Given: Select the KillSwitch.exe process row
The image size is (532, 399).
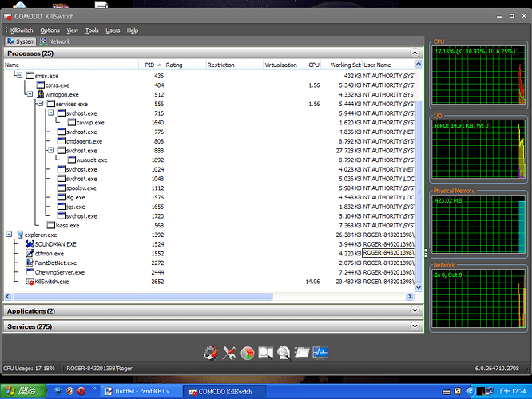Looking at the screenshot, I should (x=209, y=282).
